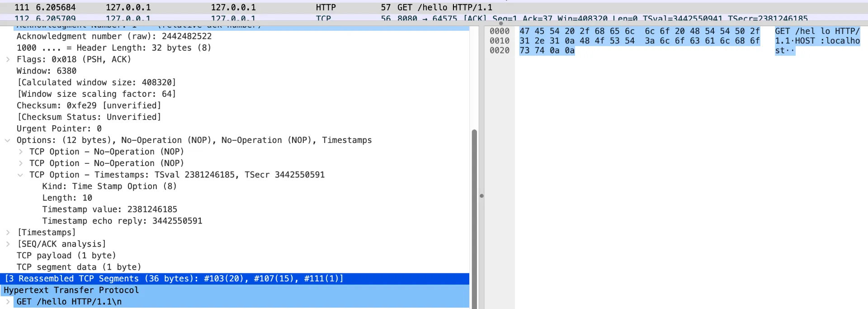Click the packet details vertical scrollbar
868x309 pixels.
pyautogui.click(x=474, y=204)
